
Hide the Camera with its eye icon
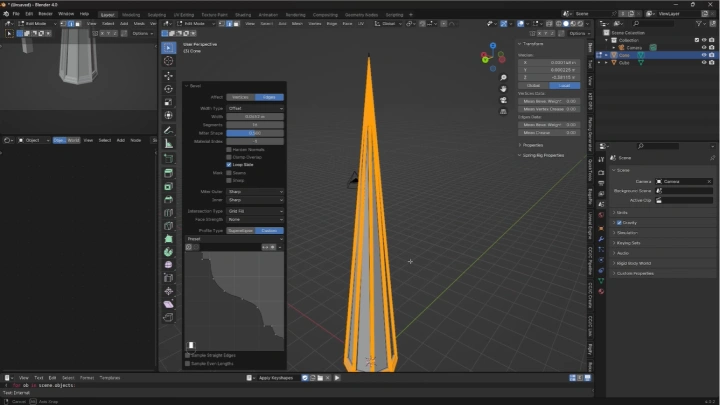704,48
